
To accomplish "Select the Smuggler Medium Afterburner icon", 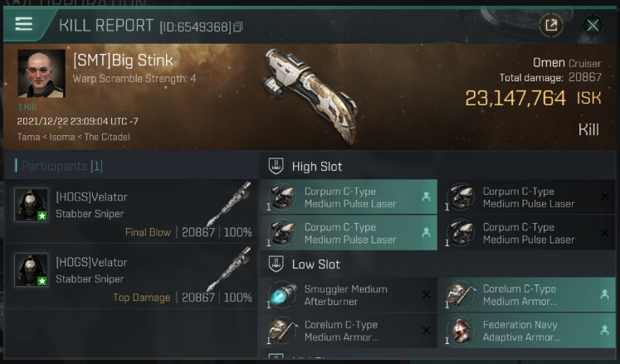I will tap(281, 296).
